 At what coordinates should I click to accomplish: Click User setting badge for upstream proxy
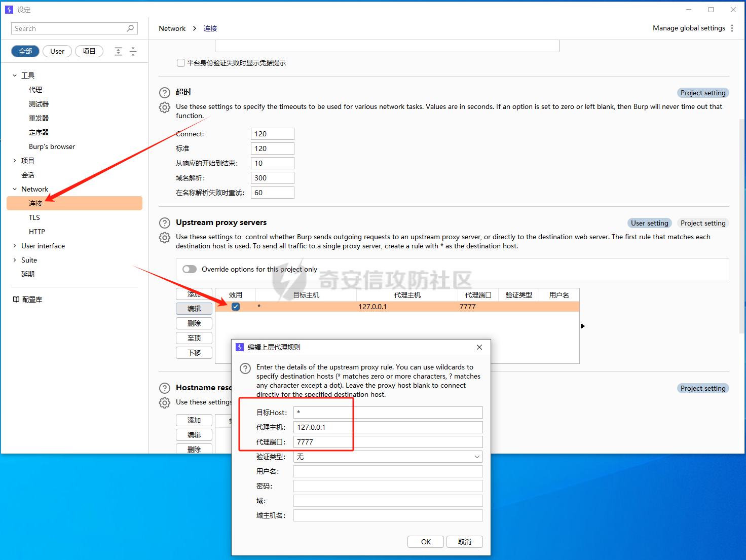tap(650, 223)
